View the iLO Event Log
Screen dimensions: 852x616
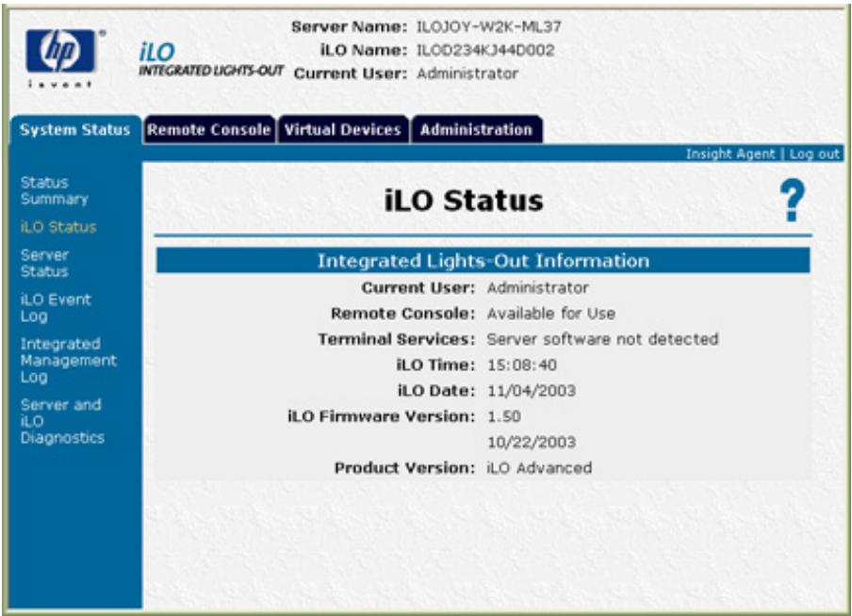(56, 307)
